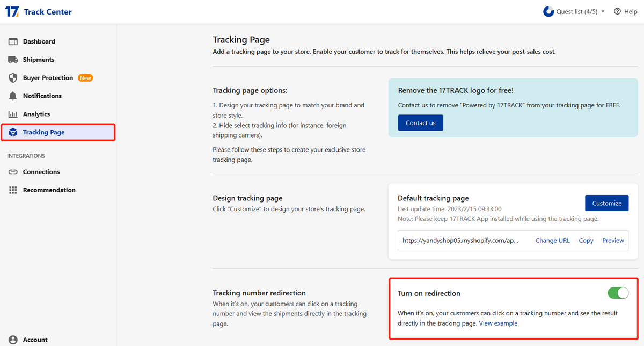644x346 pixels.
Task: Expand the Quest list (4/5) dropdown
Action: point(574,11)
